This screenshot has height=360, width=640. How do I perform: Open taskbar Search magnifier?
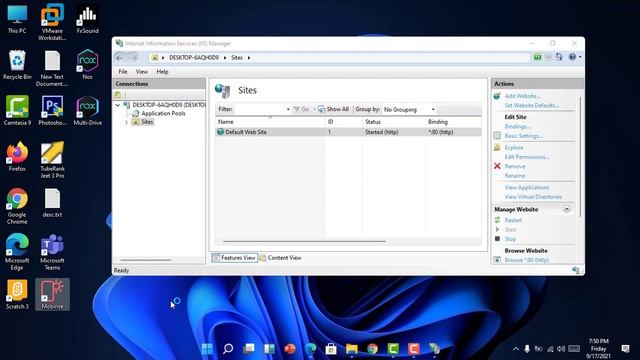[x=228, y=349]
